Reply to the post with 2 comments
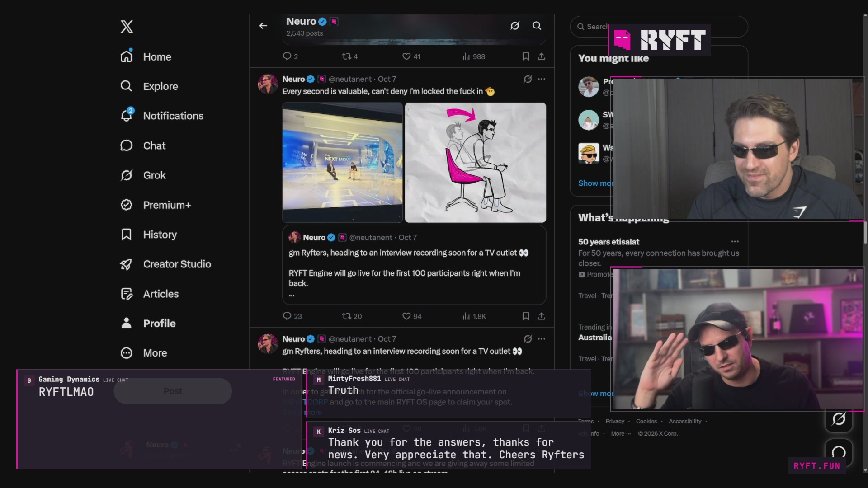This screenshot has width=868, height=488. pos(290,56)
